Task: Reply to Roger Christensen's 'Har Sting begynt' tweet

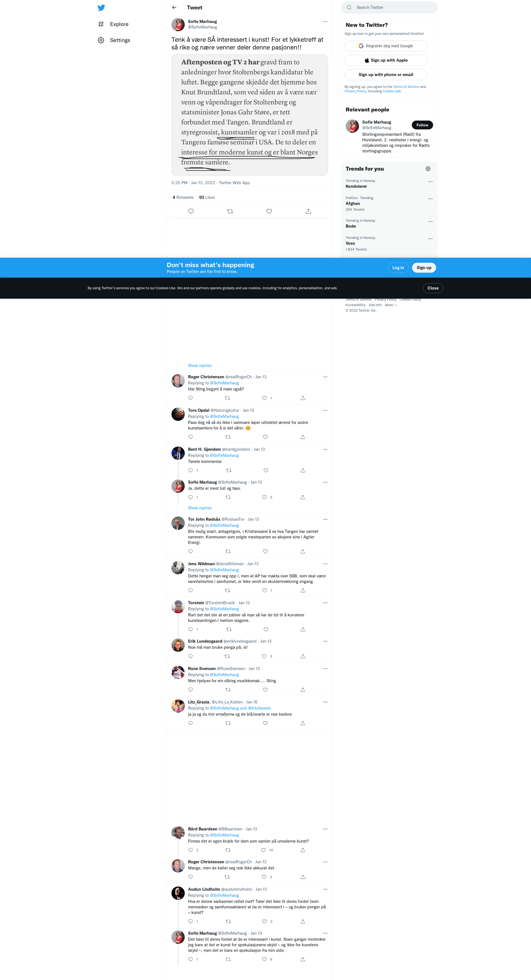Action: [191, 398]
